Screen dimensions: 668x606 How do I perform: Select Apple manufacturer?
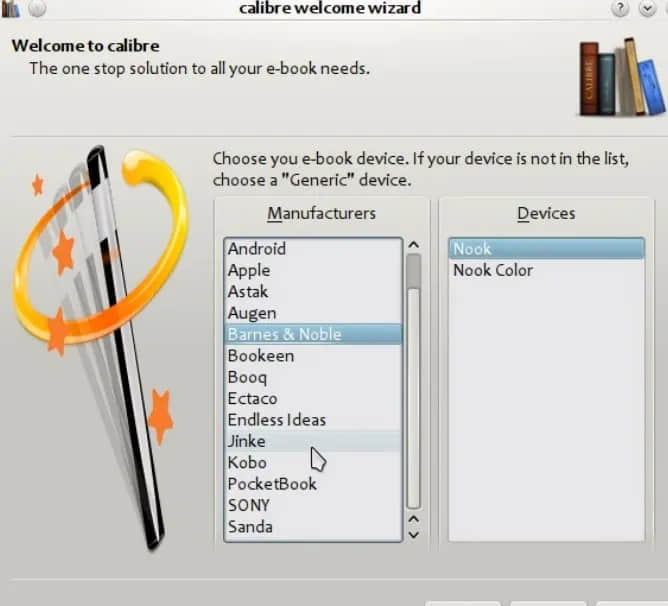tap(313, 270)
